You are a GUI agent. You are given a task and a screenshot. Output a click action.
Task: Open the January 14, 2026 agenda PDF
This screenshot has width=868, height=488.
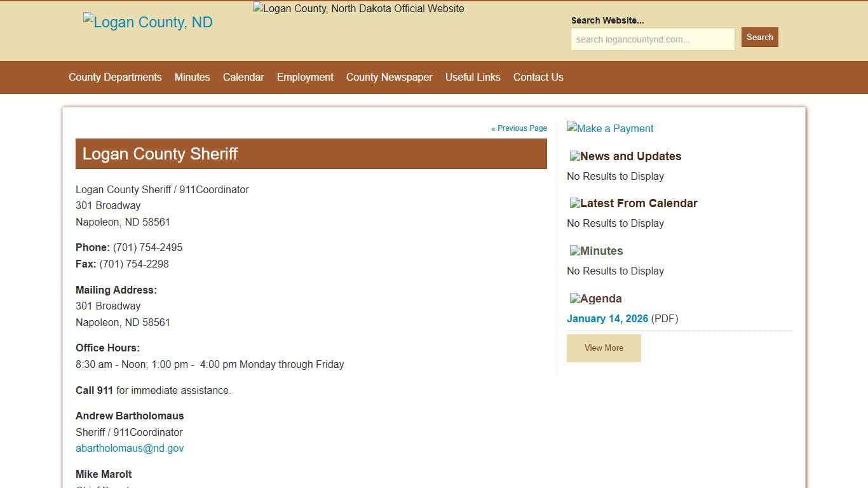(607, 318)
